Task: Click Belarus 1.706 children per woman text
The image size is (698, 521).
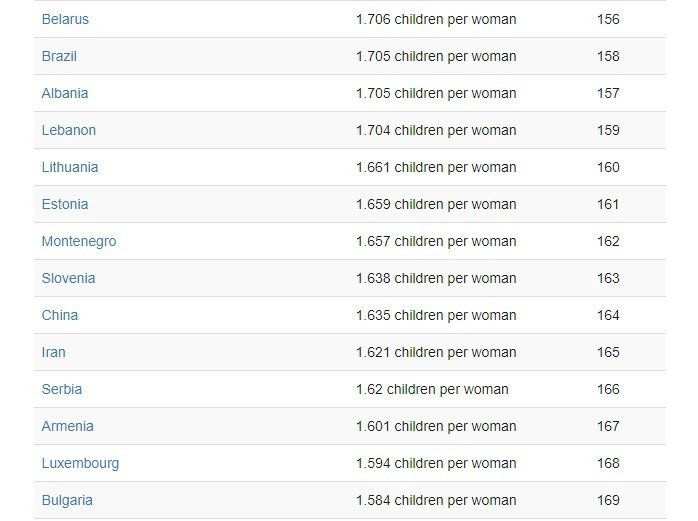Action: click(x=436, y=19)
